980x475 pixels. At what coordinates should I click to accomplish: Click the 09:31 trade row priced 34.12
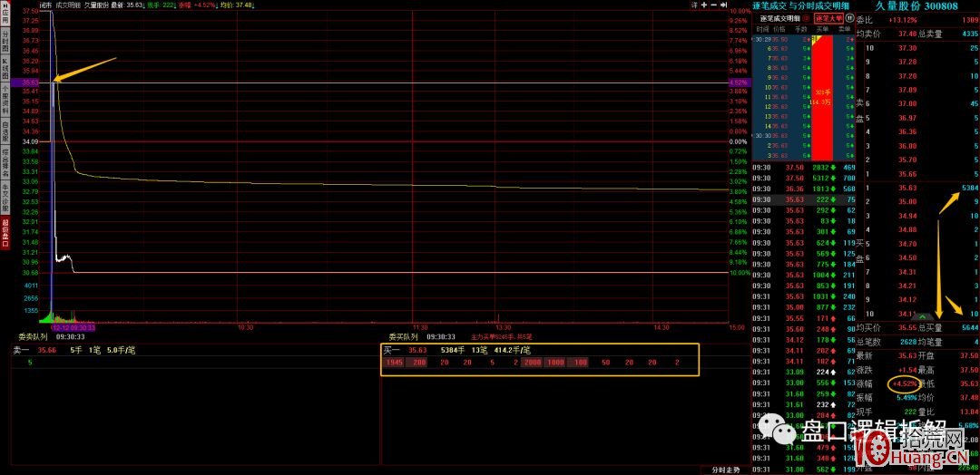tap(804, 340)
